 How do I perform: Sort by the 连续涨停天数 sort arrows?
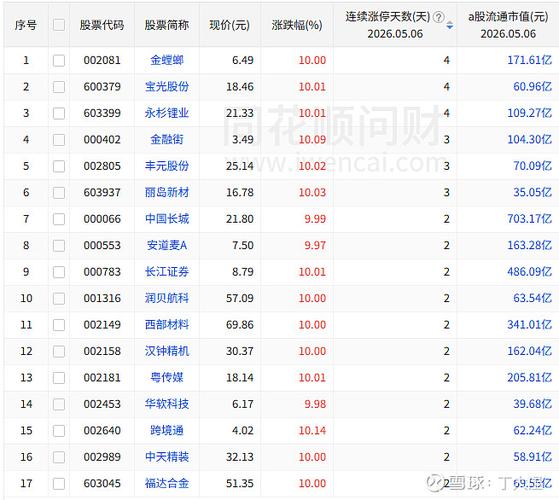450,25
